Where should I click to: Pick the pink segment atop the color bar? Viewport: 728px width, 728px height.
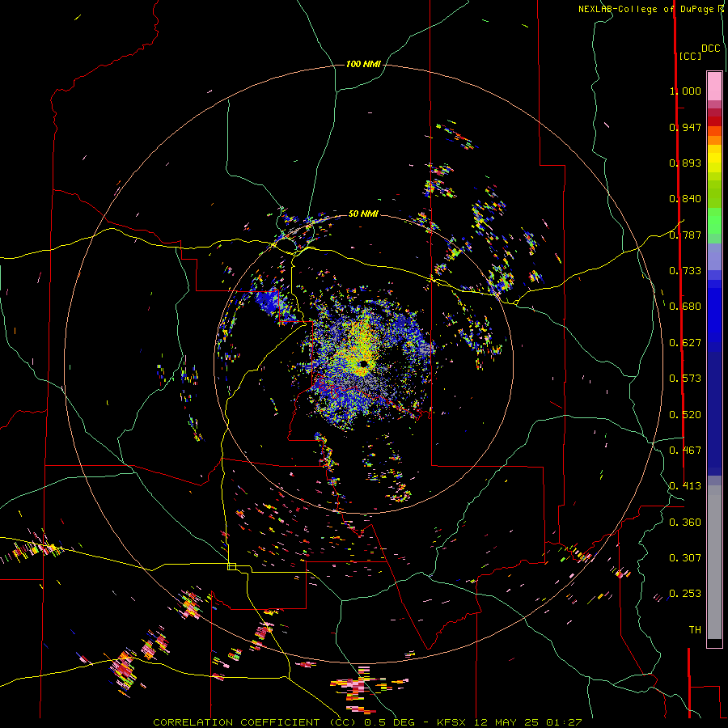coord(714,86)
